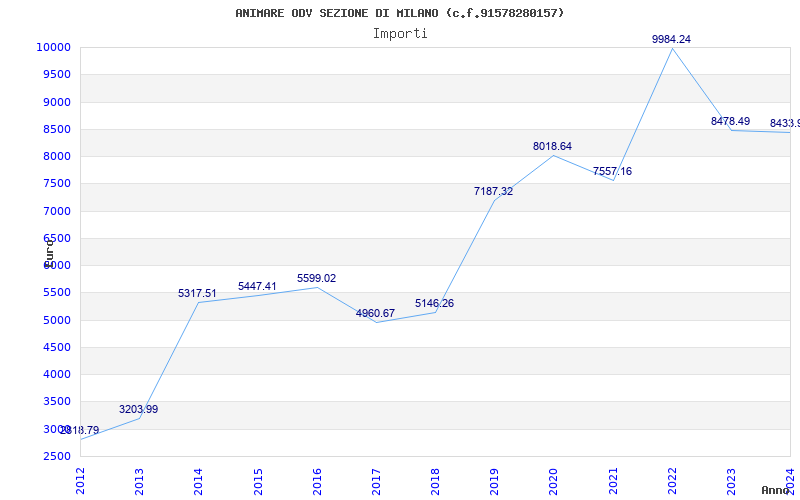Viewport: 800px width, 500px height.
Task: Click the Anno x-axis title
Action: tap(775, 490)
